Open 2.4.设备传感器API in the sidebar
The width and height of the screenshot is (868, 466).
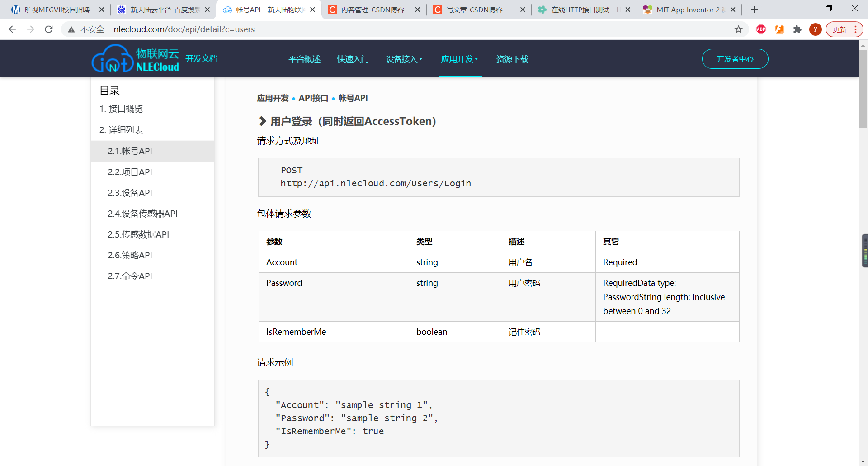coord(152,214)
